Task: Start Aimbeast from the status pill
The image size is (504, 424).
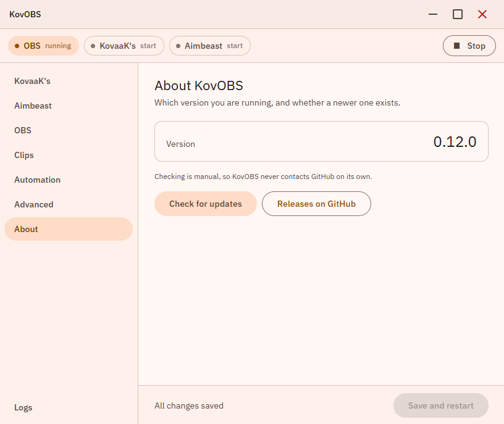Action: click(x=210, y=46)
